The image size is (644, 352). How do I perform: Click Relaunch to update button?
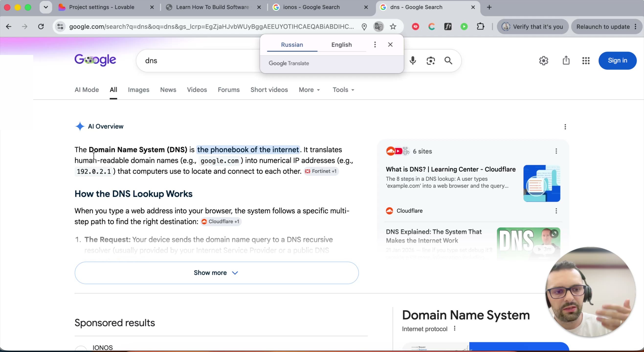(603, 27)
